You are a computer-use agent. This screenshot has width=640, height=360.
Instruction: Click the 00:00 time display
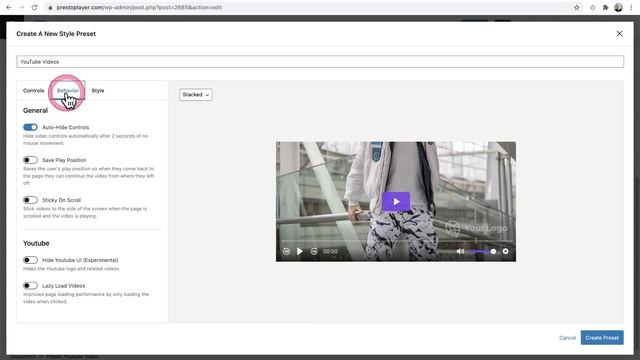coord(330,251)
